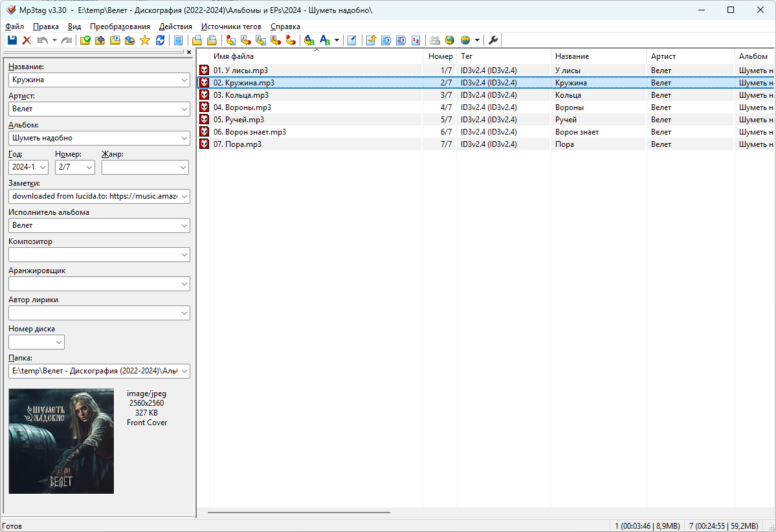Click the auto-numbering wizard icon

point(416,41)
